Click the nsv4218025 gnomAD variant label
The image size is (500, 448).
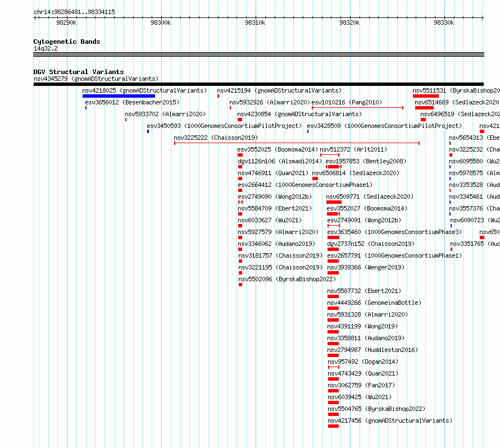[144, 90]
